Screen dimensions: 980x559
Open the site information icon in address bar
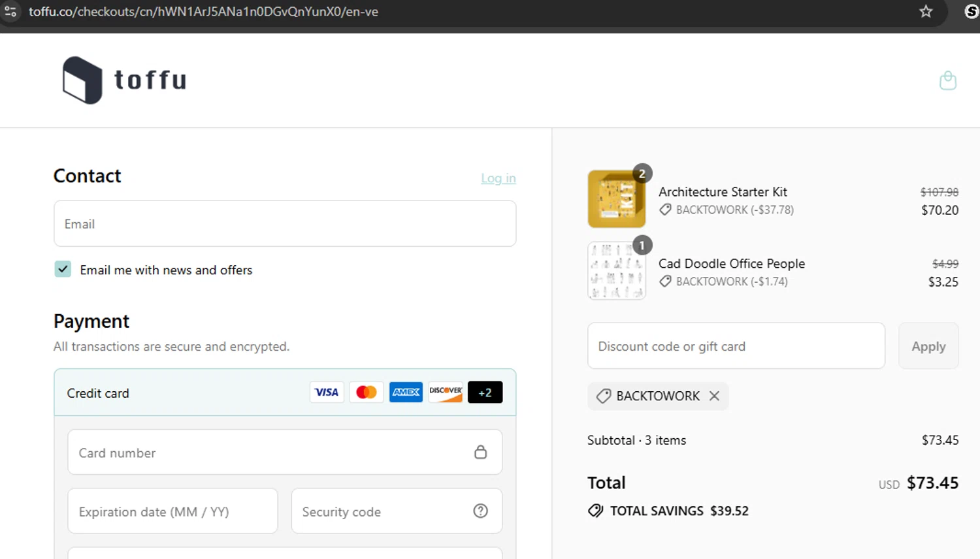pyautogui.click(x=10, y=11)
